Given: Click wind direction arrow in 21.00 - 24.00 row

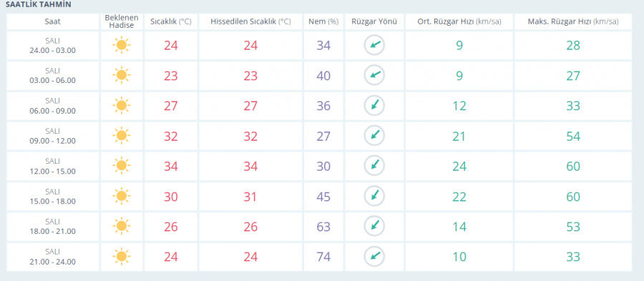Looking at the screenshot, I should [x=374, y=257].
